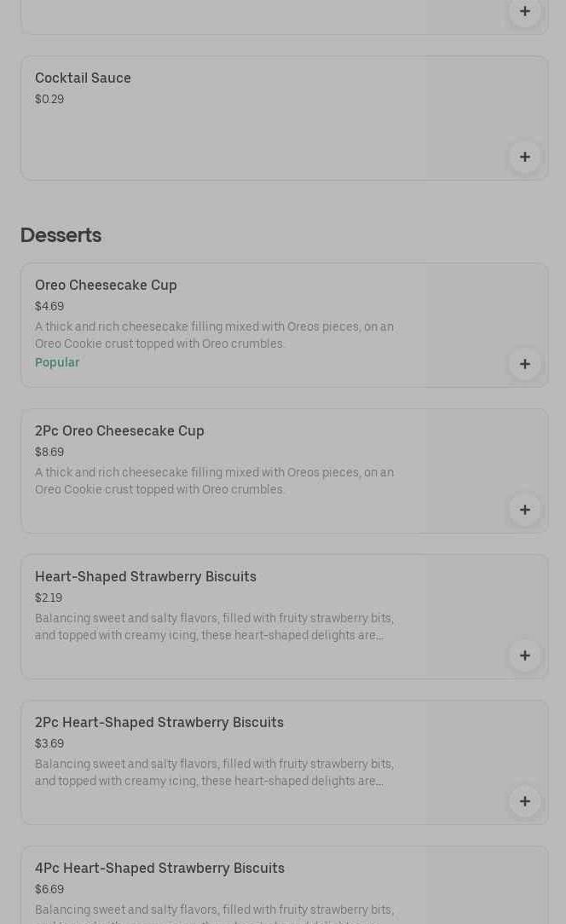This screenshot has height=924, width=566.
Task: Open 2Pc Heart-Shaped Strawberry Biscuits title
Action: pyautogui.click(x=159, y=722)
